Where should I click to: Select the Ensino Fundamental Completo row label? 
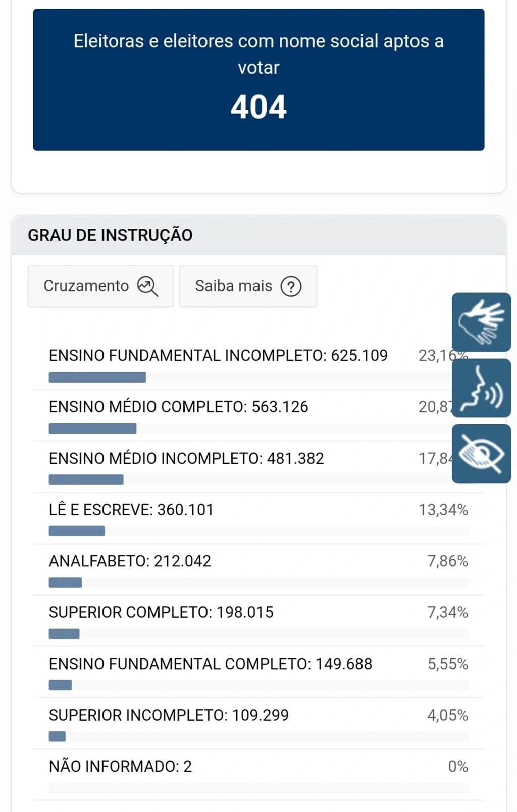210,664
